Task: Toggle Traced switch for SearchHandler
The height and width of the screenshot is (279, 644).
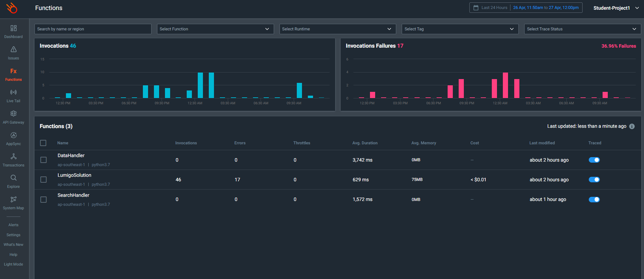Action: pyautogui.click(x=594, y=200)
